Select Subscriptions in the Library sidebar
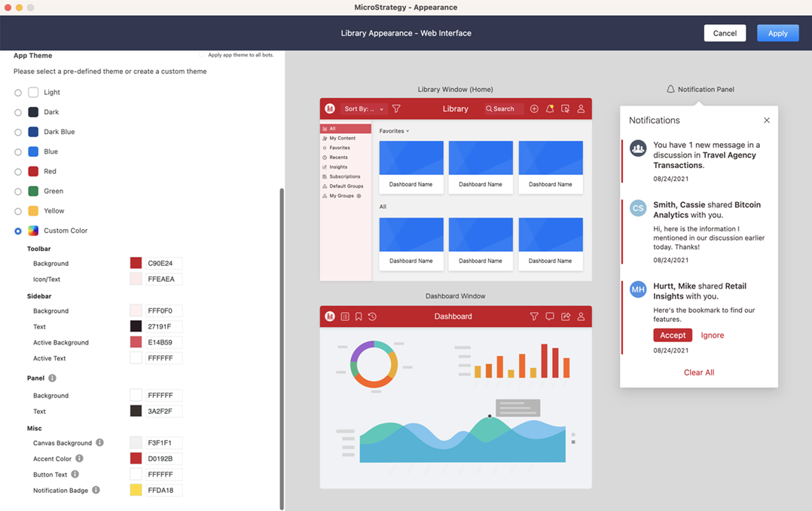812x511 pixels. pos(344,176)
